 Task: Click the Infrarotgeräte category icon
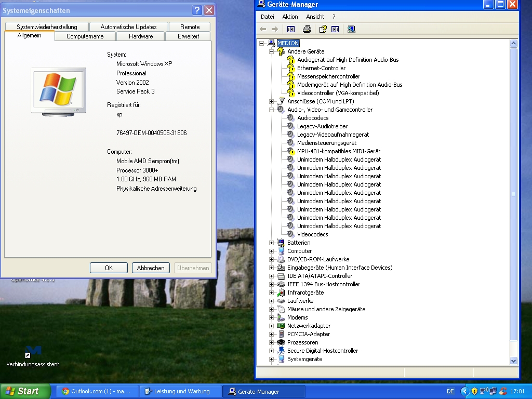tap(281, 292)
